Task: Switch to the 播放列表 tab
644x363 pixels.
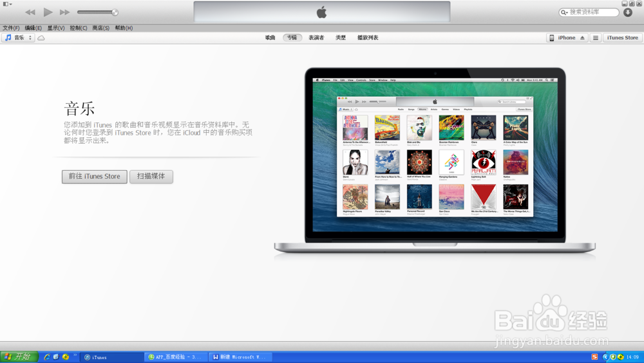Action: (368, 37)
